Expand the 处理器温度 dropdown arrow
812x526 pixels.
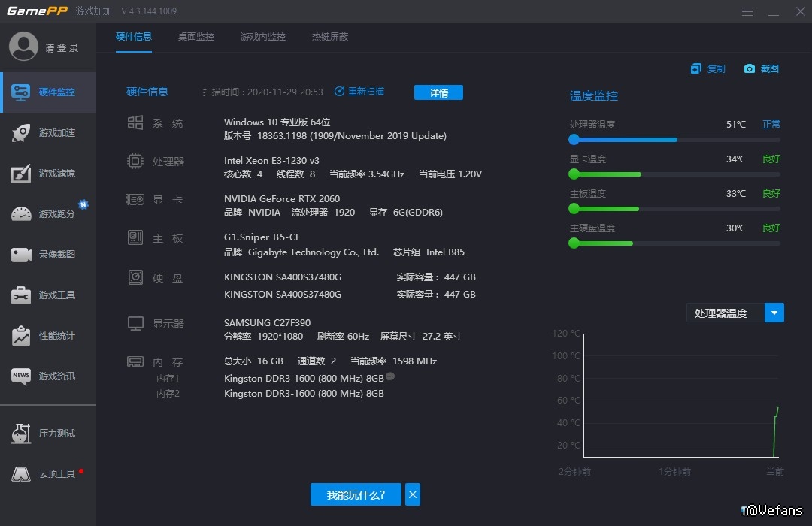[x=774, y=313]
